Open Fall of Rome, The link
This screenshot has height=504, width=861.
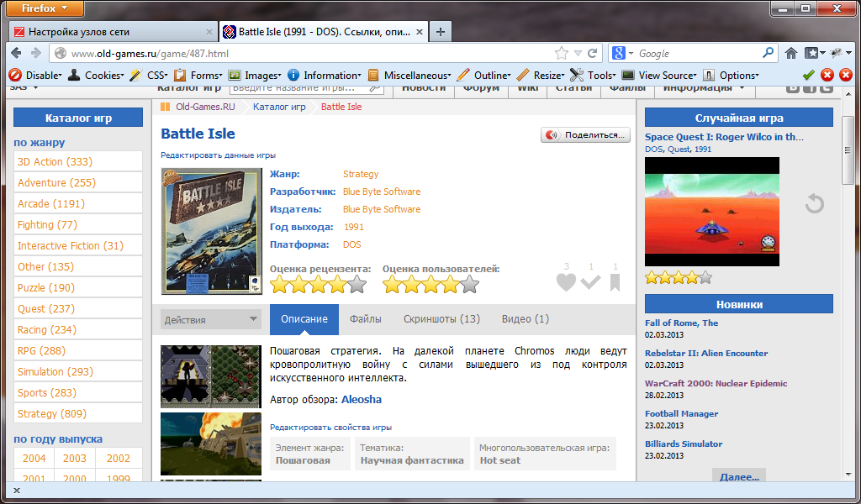(681, 323)
